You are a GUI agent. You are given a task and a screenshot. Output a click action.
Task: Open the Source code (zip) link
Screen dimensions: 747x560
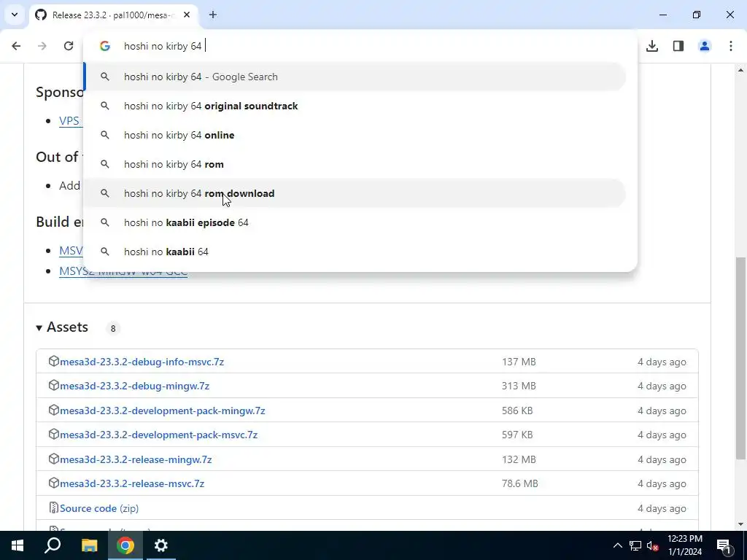[99, 508]
